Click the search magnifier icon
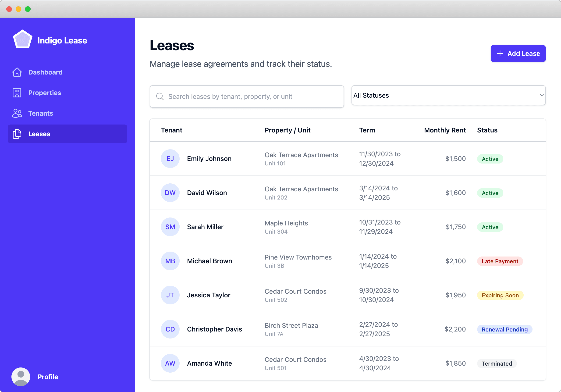This screenshot has width=561, height=392. click(x=160, y=96)
